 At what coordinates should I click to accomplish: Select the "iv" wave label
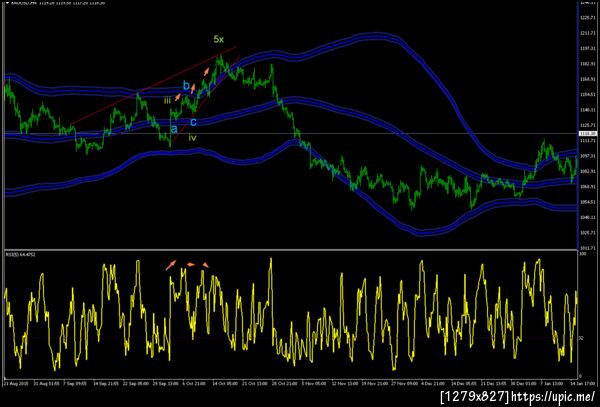tap(192, 137)
